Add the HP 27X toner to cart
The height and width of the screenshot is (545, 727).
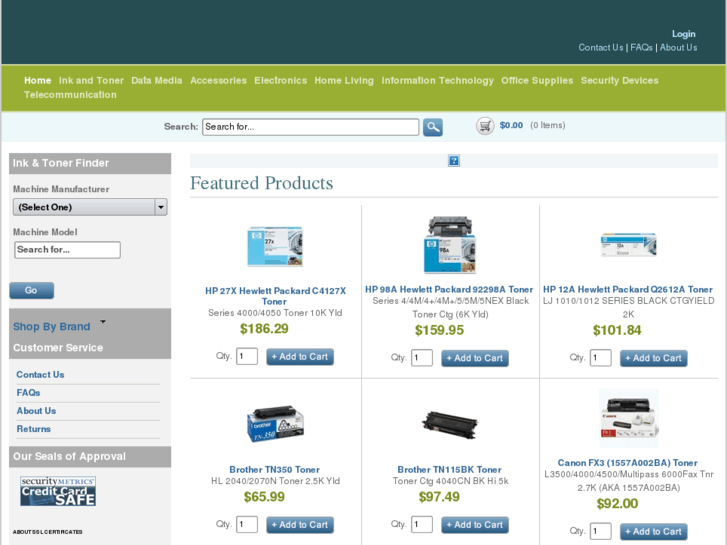(x=300, y=357)
